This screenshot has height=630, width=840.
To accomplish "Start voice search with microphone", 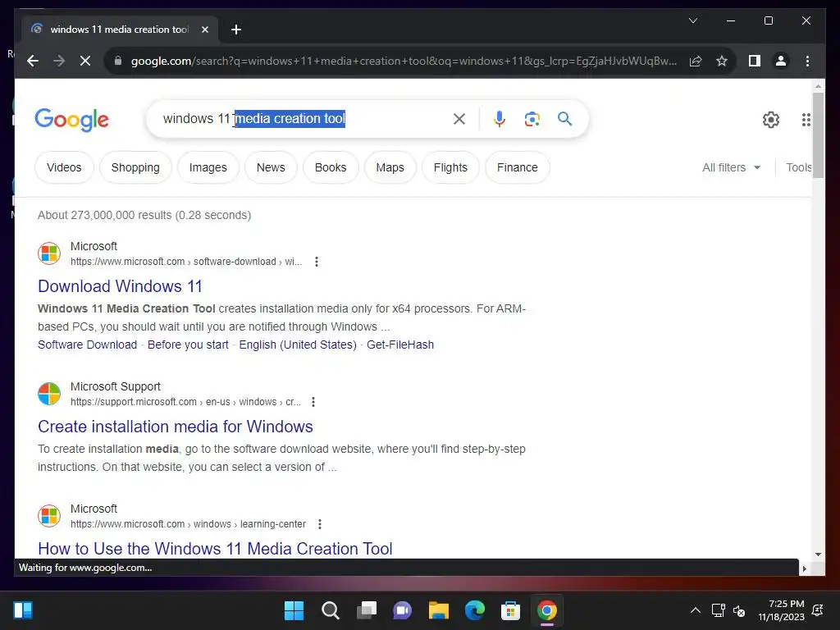I will point(500,119).
